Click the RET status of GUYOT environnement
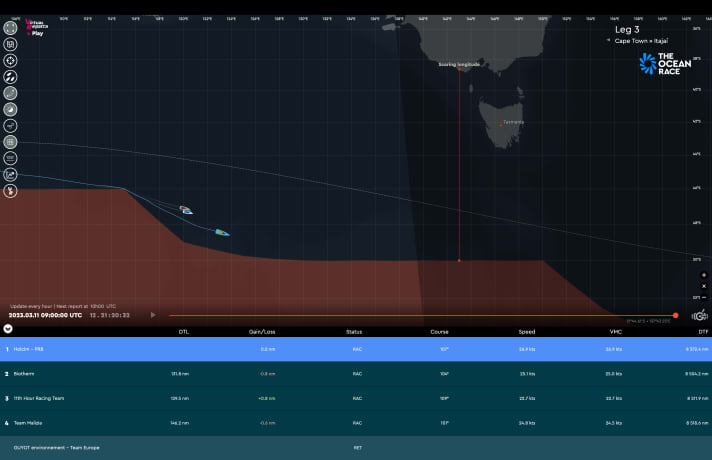712x460 pixels. click(x=358, y=448)
